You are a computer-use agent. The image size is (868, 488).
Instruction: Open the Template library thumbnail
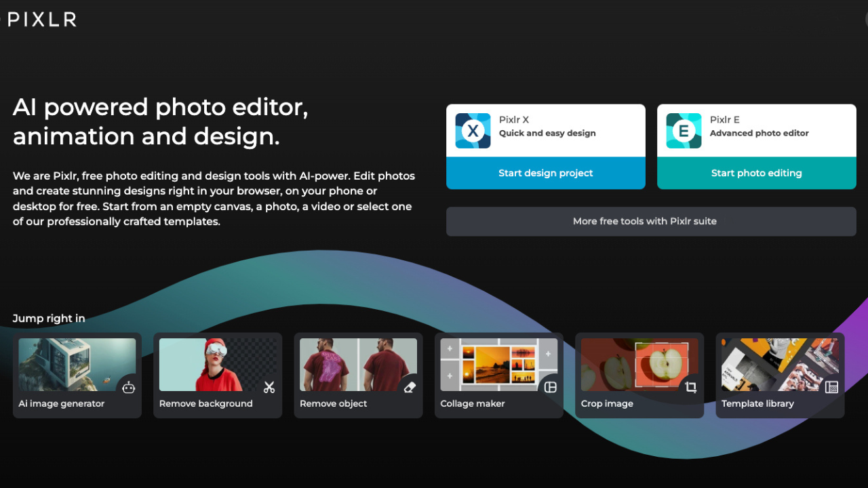[780, 365]
